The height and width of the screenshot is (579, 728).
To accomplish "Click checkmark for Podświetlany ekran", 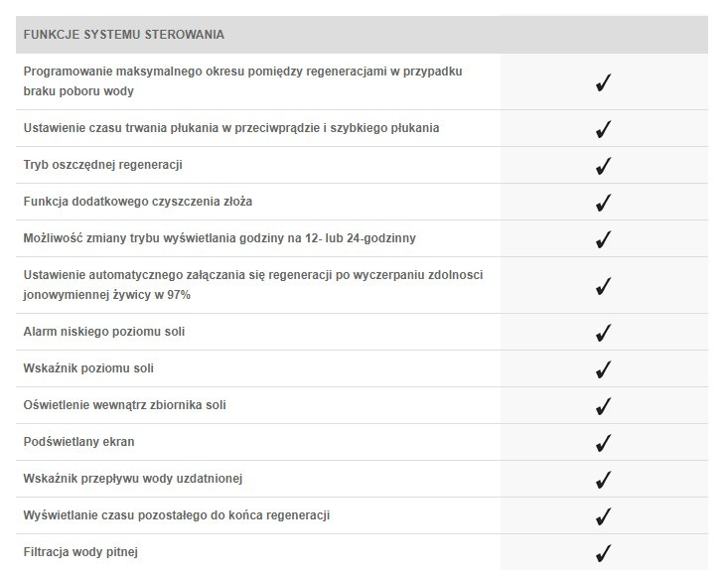I will (603, 443).
